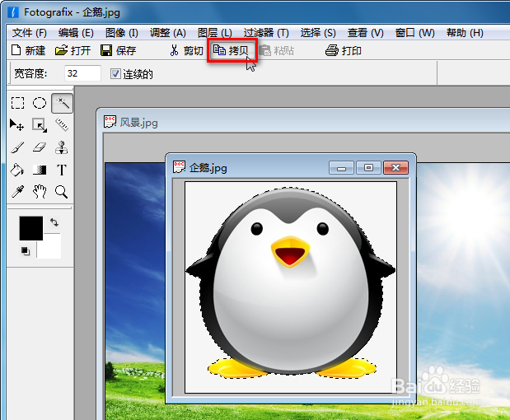Open the 窗口 (W) menu
This screenshot has height=420, width=510.
[414, 33]
